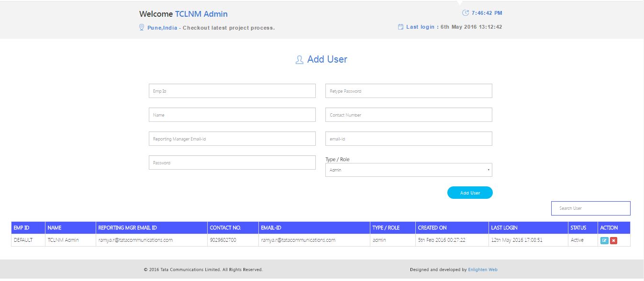Open the Enlighten Web link in footer
644x281 pixels.
tap(482, 270)
